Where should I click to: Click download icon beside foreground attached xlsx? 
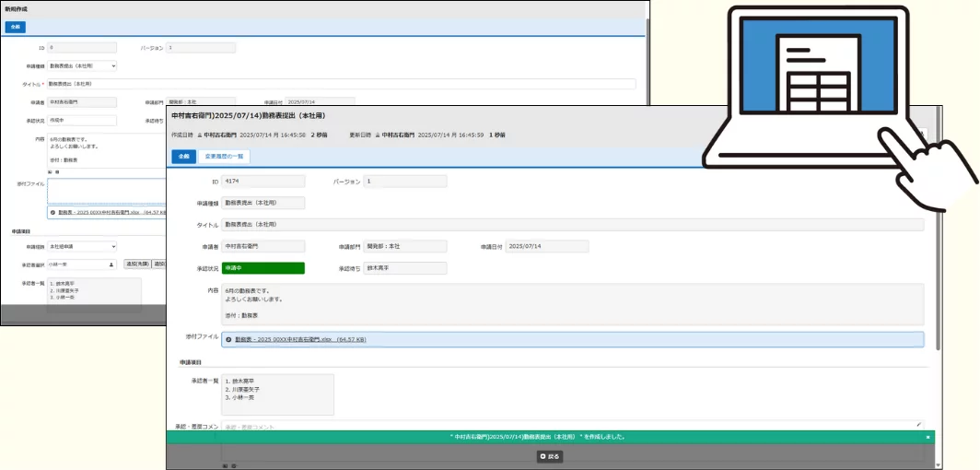click(228, 340)
